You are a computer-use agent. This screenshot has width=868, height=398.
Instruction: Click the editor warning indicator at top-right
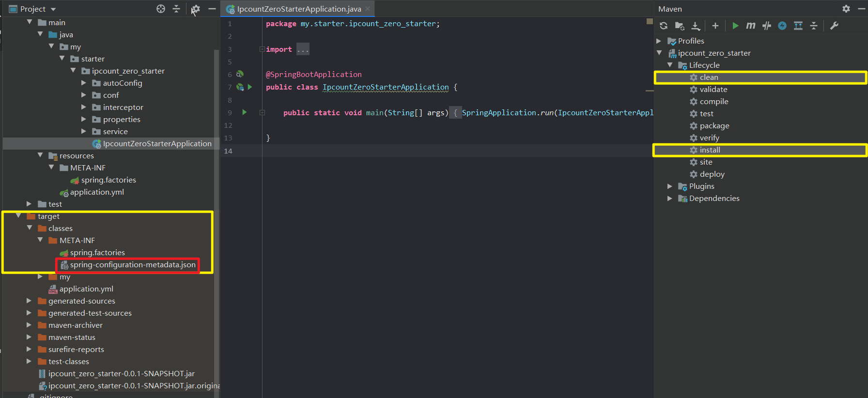pyautogui.click(x=650, y=21)
